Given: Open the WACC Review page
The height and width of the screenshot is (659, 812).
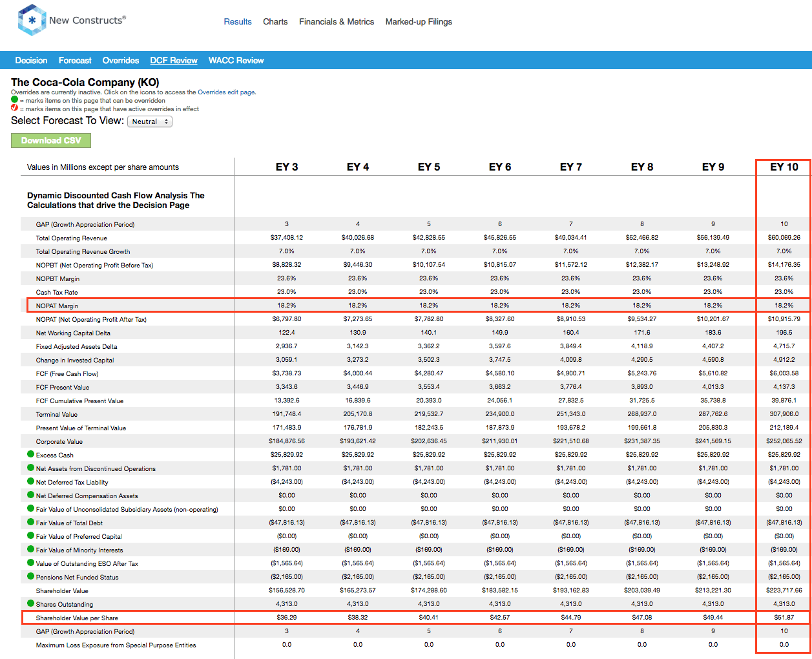Looking at the screenshot, I should pos(236,60).
